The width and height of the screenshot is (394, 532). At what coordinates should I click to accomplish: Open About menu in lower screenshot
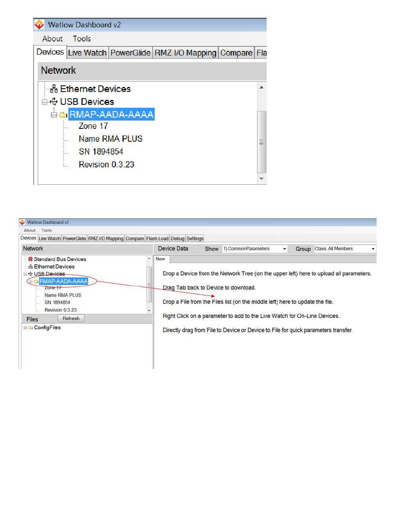(x=30, y=230)
